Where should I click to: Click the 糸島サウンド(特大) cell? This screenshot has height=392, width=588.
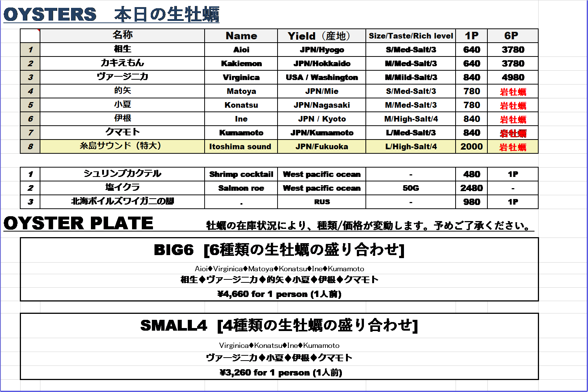click(x=122, y=146)
